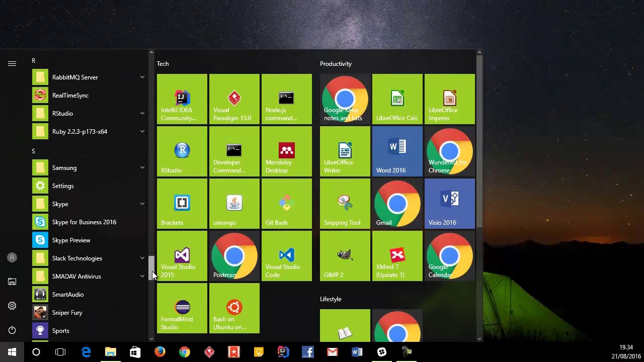The image size is (644, 362).
Task: Launch the XMind 7 tile
Action: 397,256
